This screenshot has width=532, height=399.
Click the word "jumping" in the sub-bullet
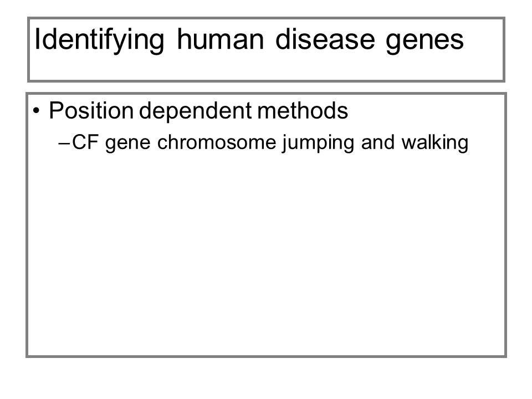[318, 143]
